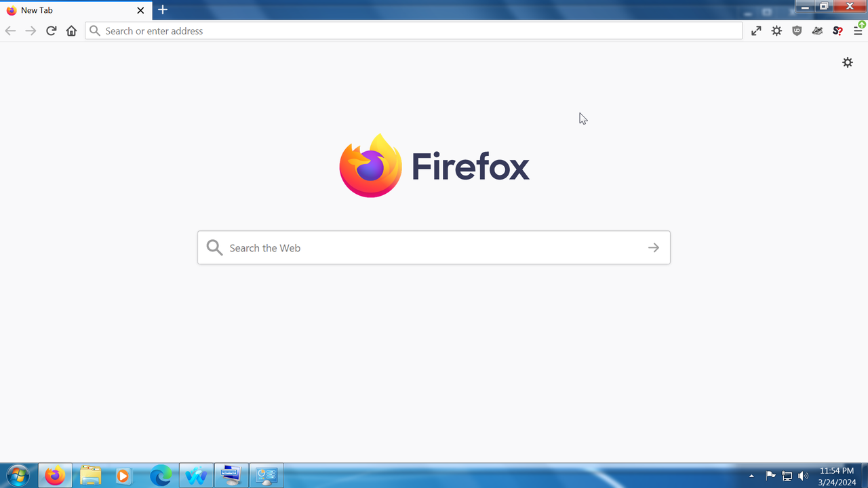The image size is (868, 488).
Task: Open the network status tray icon
Action: tap(787, 476)
